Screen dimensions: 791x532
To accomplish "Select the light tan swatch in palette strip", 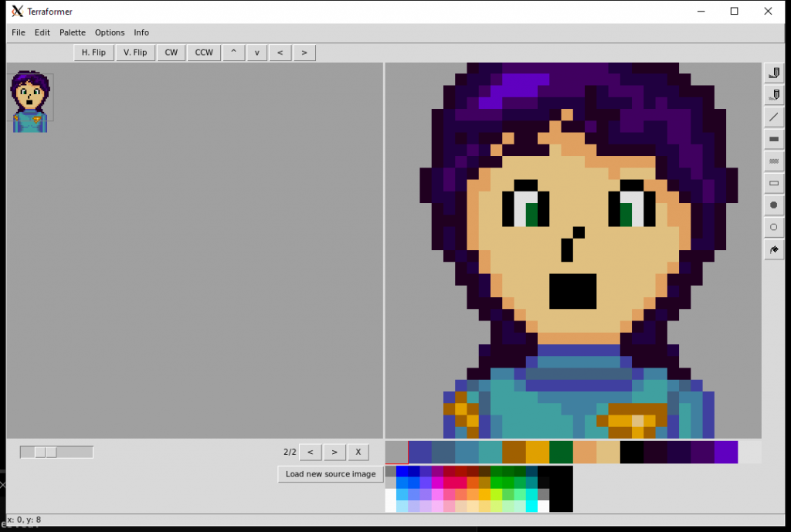I will [x=609, y=452].
